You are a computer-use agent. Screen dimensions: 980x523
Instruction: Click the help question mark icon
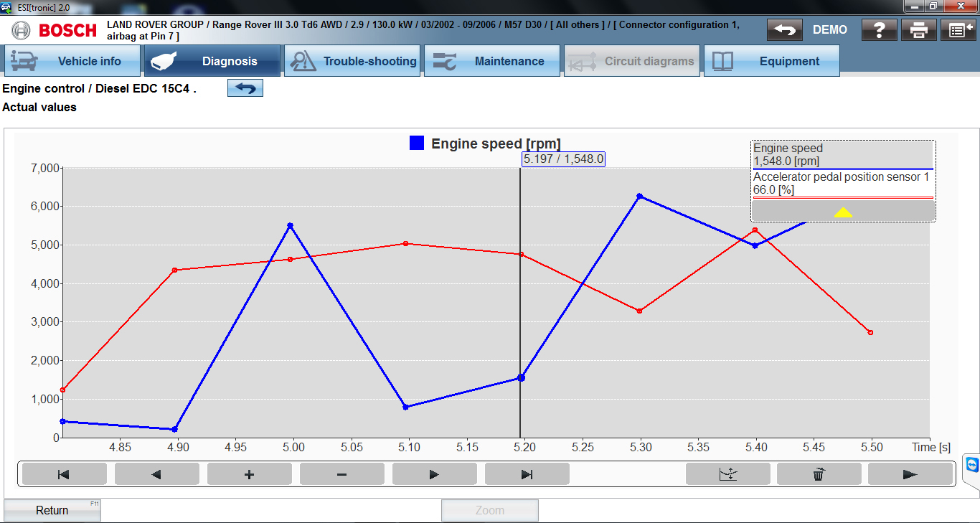879,30
